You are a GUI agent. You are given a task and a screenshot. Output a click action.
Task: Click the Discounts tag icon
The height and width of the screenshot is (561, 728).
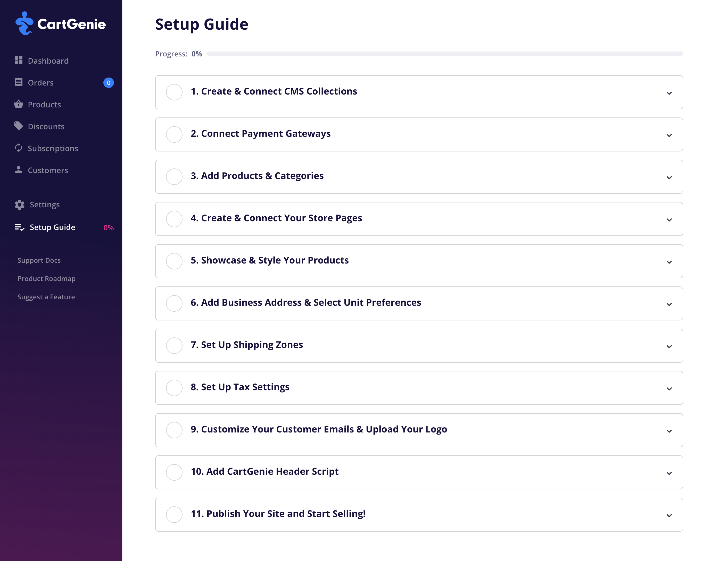(19, 126)
